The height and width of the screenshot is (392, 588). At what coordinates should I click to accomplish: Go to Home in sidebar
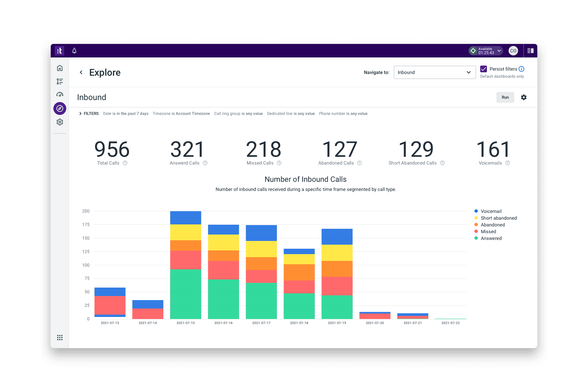[60, 68]
